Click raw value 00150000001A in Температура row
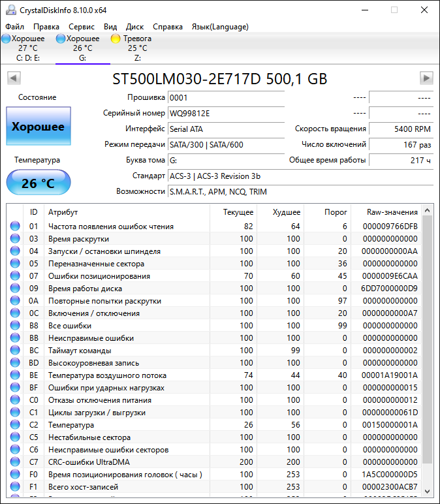 coord(390,425)
